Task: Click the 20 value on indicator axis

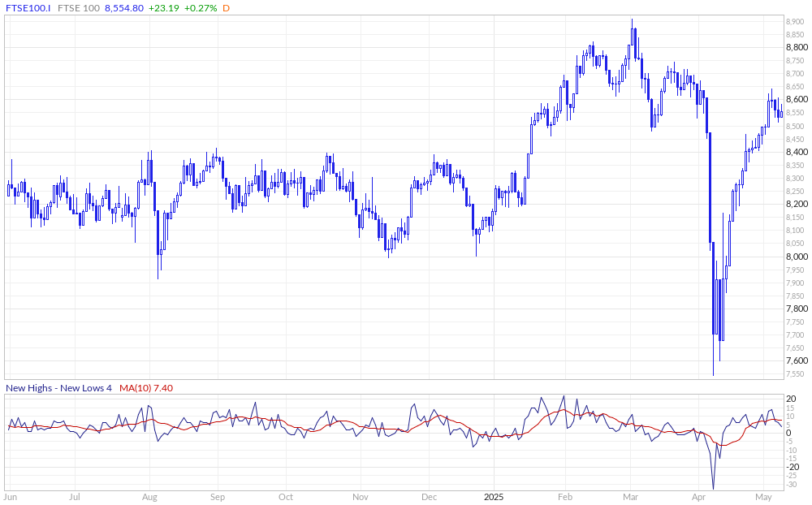Action: tap(791, 399)
